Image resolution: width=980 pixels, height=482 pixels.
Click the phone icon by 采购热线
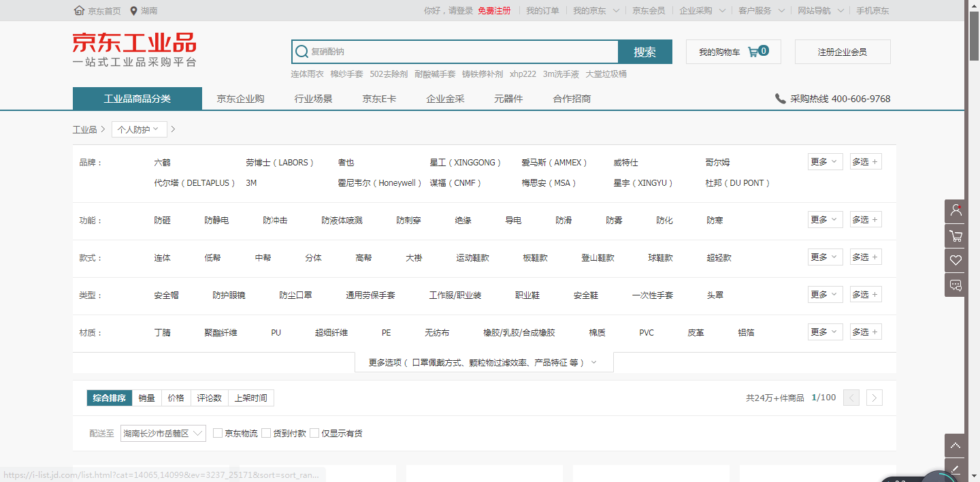coord(780,99)
